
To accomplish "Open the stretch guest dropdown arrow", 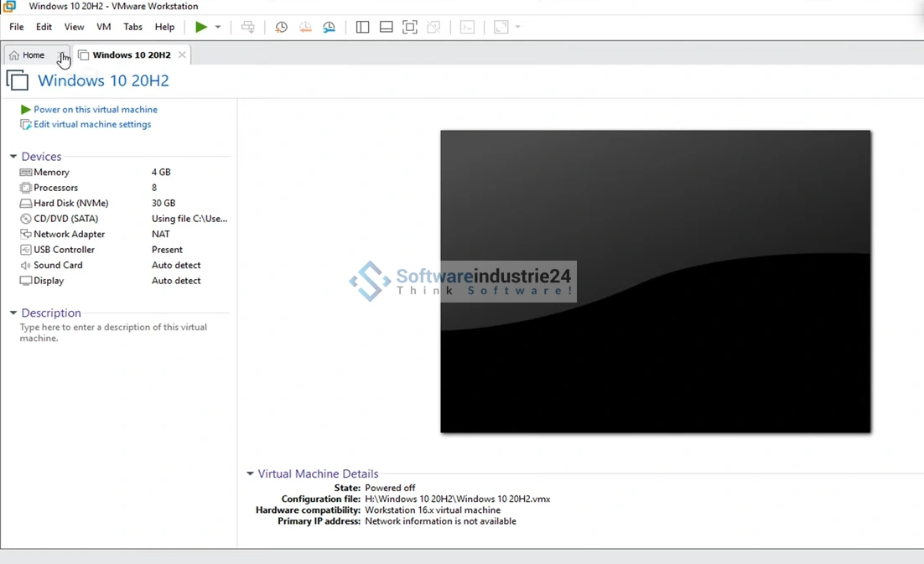I will pos(517,27).
